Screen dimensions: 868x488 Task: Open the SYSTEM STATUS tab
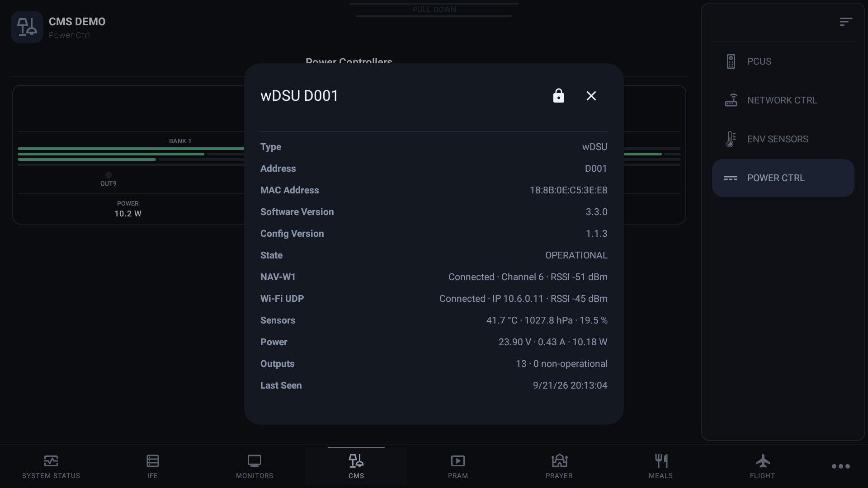pos(51,466)
